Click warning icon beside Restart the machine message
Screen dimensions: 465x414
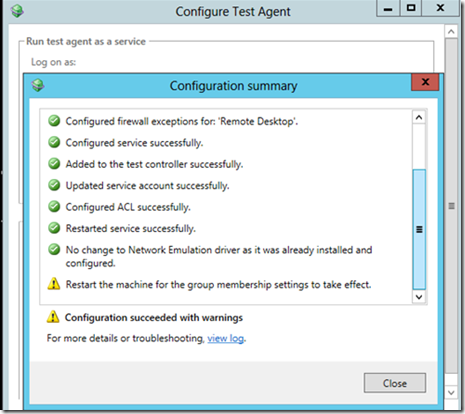tap(54, 284)
